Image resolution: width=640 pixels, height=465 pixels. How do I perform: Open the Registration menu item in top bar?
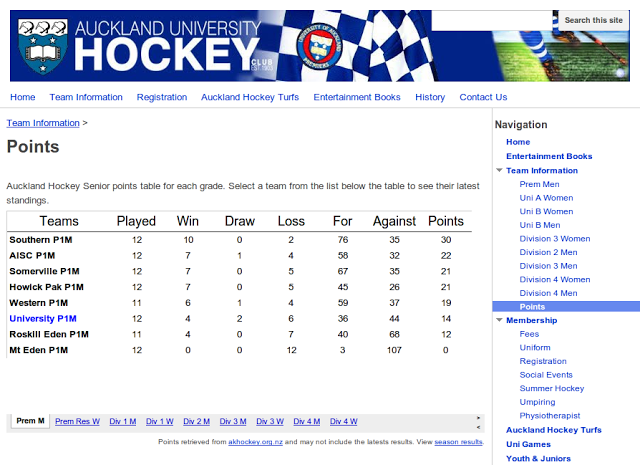coord(162,97)
